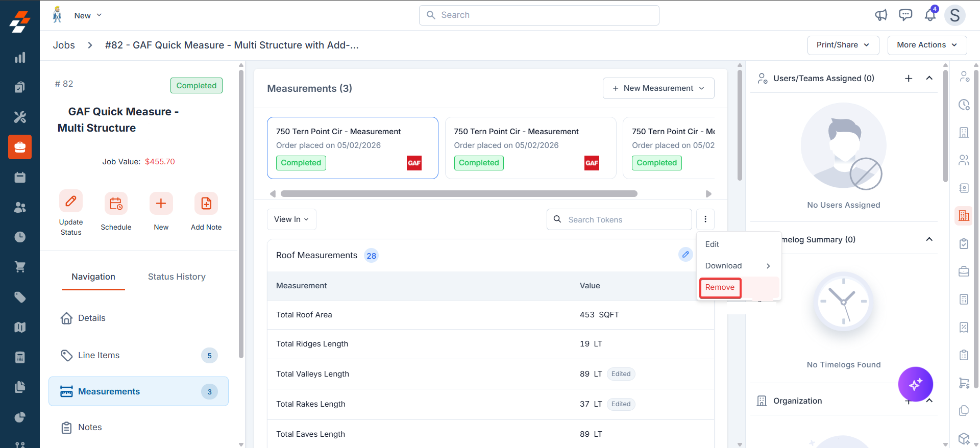Click the measurement cards horizontal scrollbar
Image resolution: width=980 pixels, height=448 pixels.
tap(459, 194)
